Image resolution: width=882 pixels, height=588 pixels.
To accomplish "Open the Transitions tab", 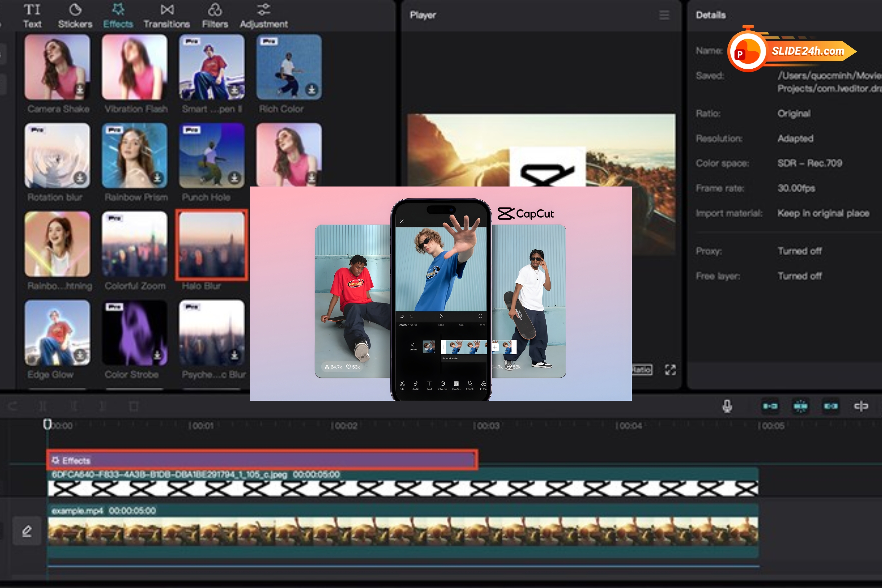I will [x=167, y=16].
